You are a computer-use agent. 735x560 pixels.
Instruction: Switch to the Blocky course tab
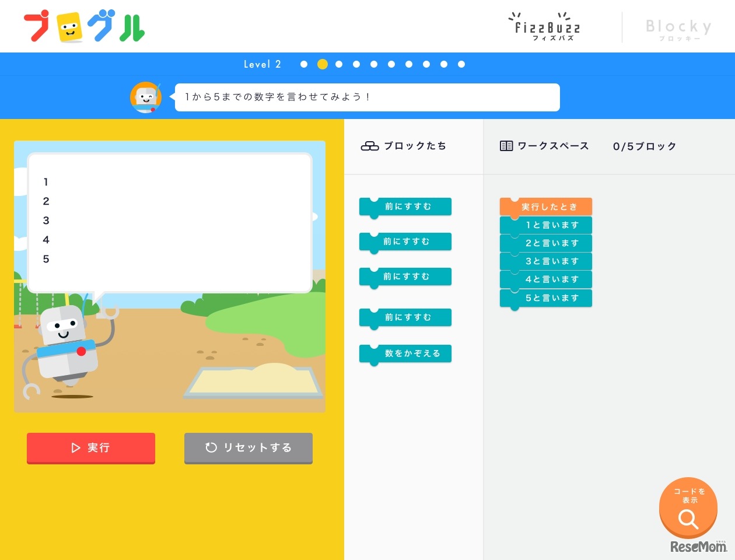point(678,29)
